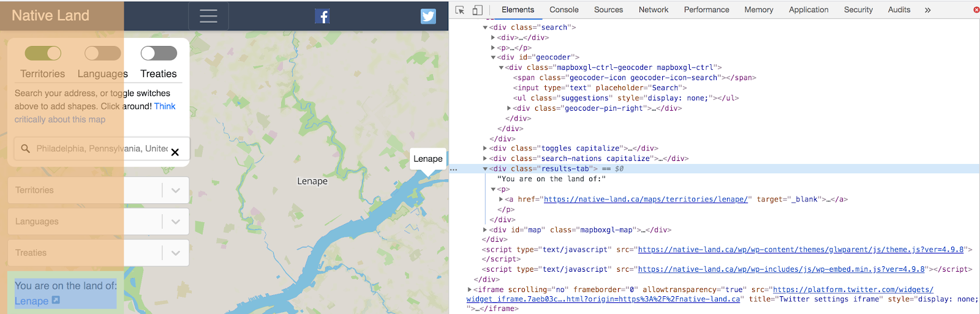980x314 pixels.
Task: Click the Twitter icon in header
Action: point(428,16)
